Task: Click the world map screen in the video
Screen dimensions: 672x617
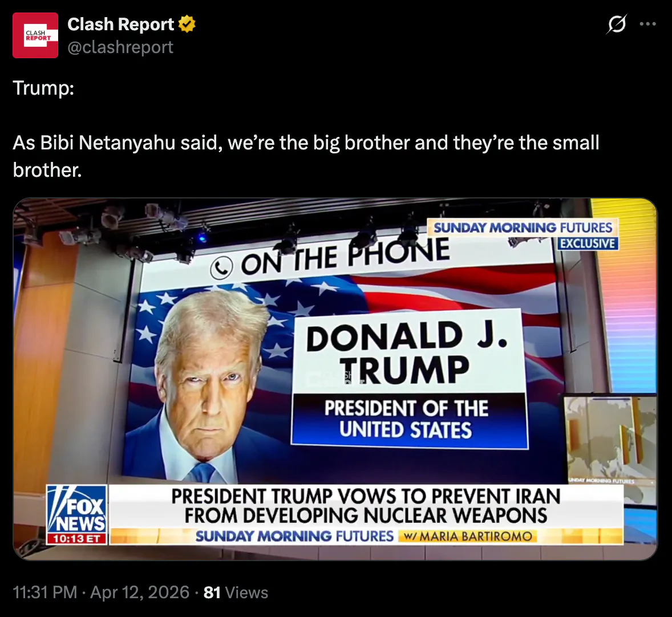Action: [x=610, y=437]
